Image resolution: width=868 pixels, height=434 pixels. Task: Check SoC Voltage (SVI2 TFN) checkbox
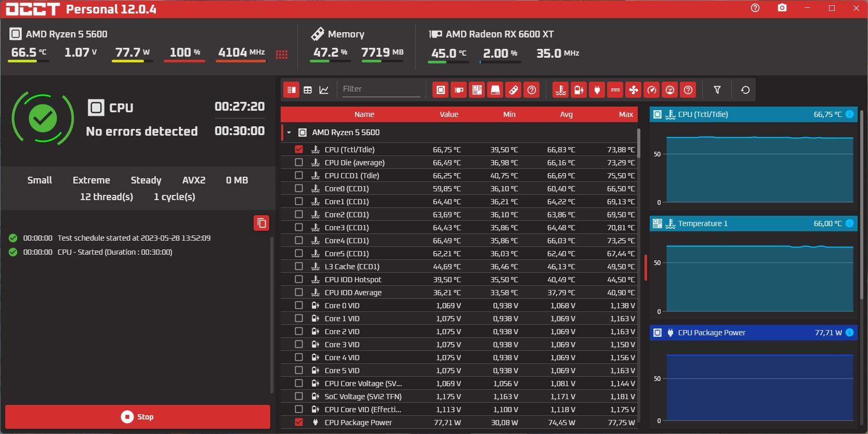[x=298, y=396]
